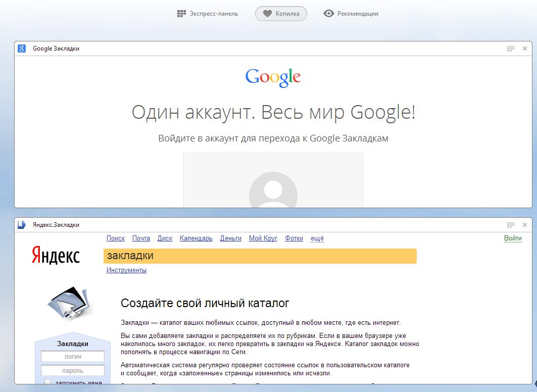Expand the ещё services link
Image resolution: width=537 pixels, height=392 pixels.
point(317,238)
